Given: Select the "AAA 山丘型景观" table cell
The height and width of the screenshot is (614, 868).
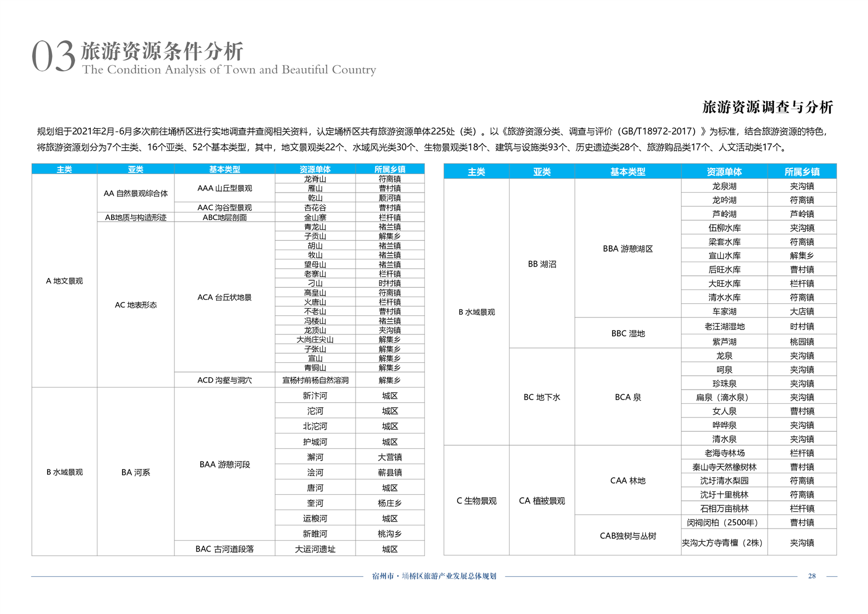Looking at the screenshot, I should click(224, 188).
